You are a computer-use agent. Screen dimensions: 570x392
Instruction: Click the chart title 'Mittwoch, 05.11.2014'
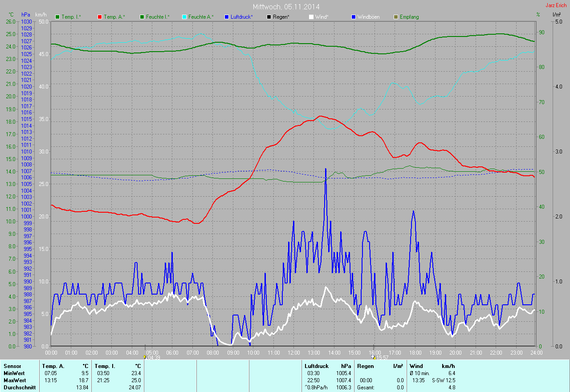click(286, 7)
